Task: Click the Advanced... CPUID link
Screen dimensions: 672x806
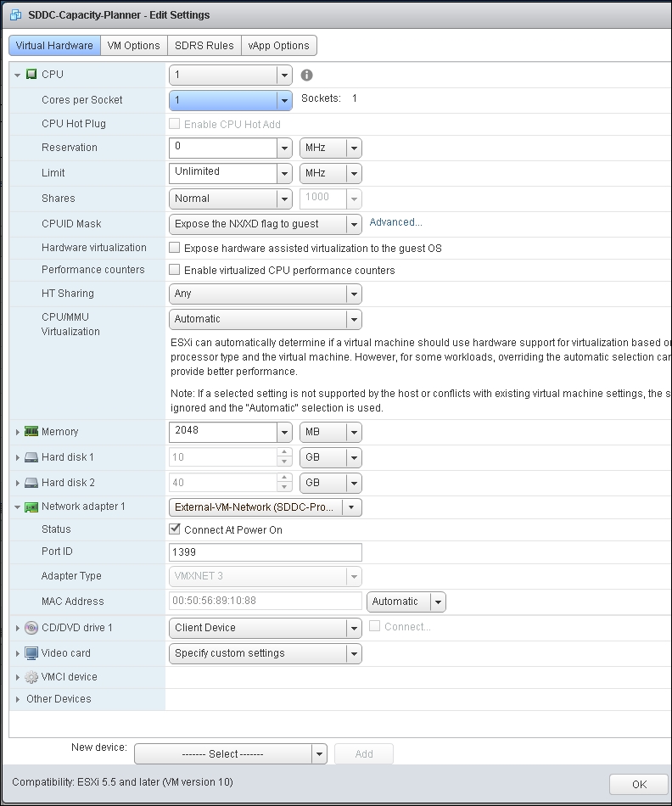Action: (396, 222)
